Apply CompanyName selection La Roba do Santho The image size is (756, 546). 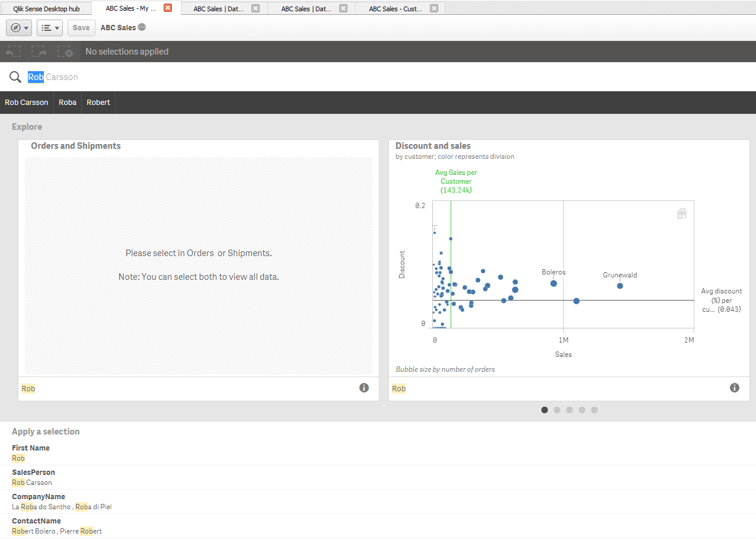(x=41, y=507)
